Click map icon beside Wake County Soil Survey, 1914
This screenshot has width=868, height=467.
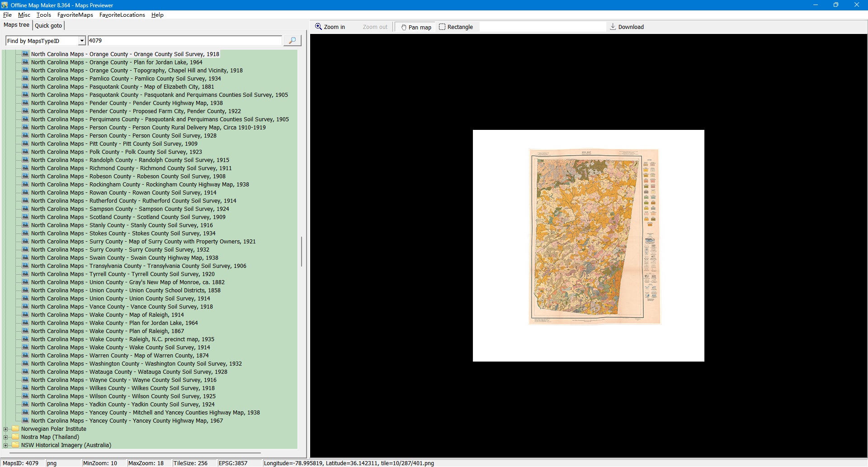point(26,348)
